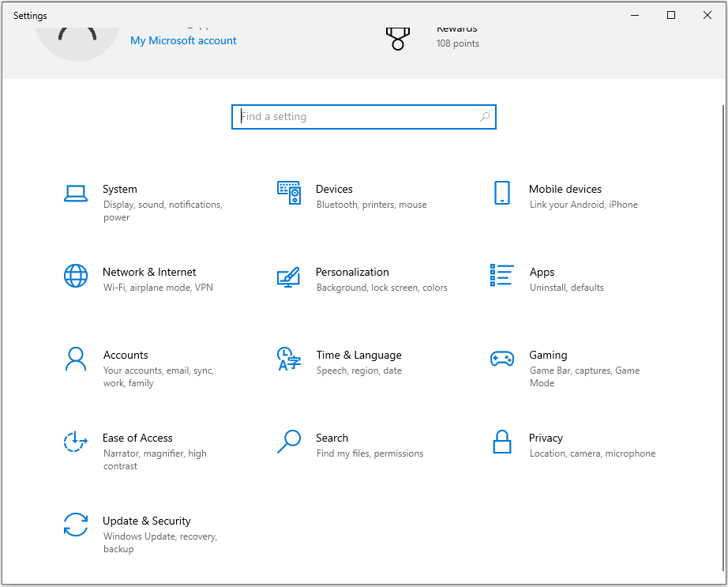Open Mobile devices settings
728x587 pixels.
tap(565, 189)
